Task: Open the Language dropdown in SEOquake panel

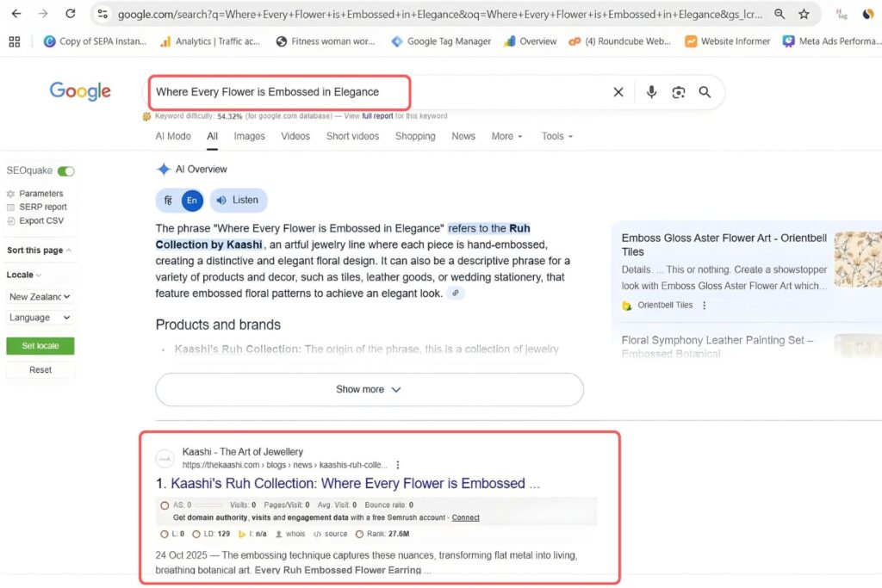Action: point(40,318)
